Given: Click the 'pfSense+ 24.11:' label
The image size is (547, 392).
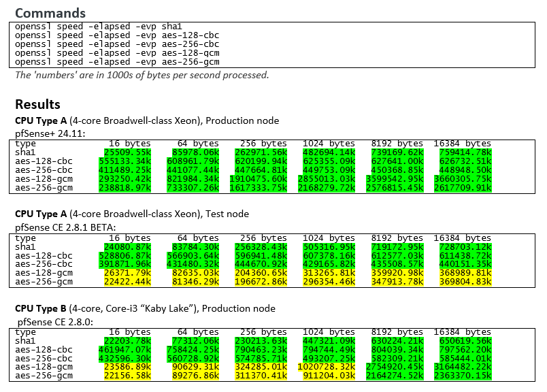Looking at the screenshot, I should (x=50, y=133).
